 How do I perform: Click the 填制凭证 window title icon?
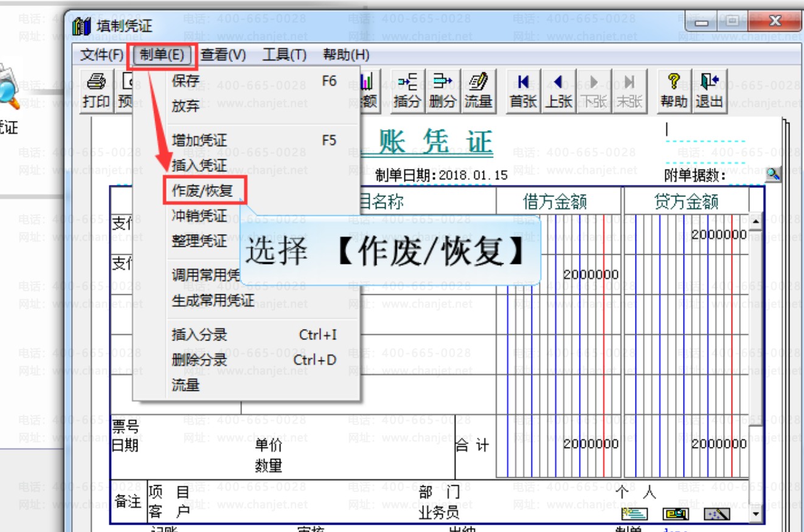(x=81, y=27)
